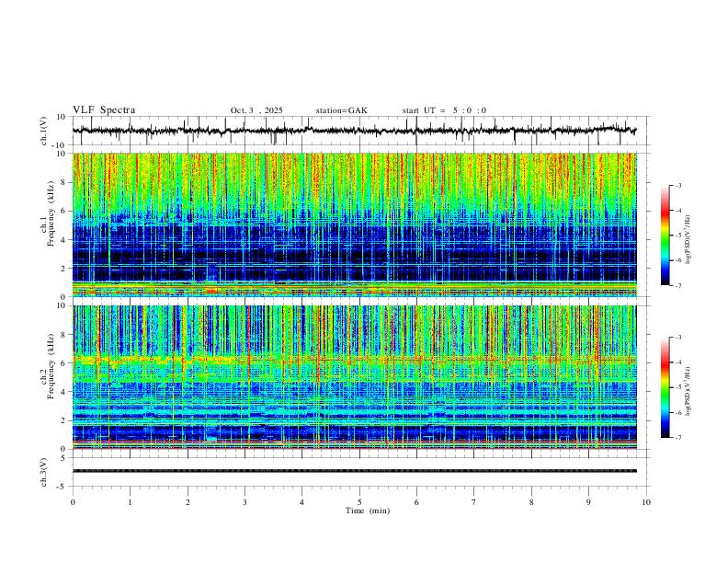
Task: Select ch.2 "Frequency (kHz)" axis label
Action: [51, 366]
